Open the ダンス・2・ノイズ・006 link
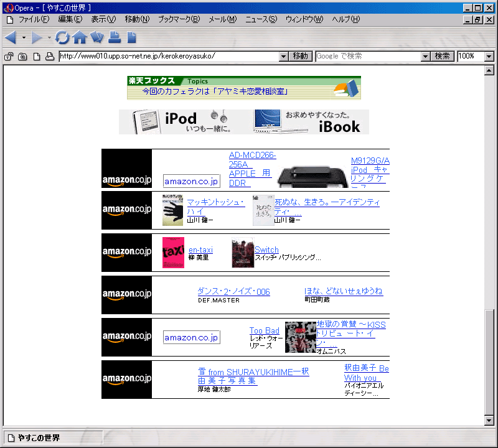The image size is (498, 448). [x=234, y=291]
